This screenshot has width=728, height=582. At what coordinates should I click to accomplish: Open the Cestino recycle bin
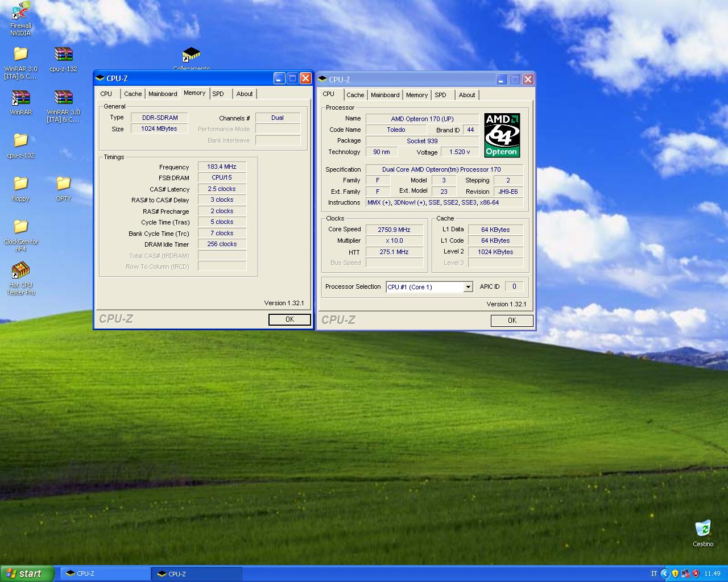703,529
